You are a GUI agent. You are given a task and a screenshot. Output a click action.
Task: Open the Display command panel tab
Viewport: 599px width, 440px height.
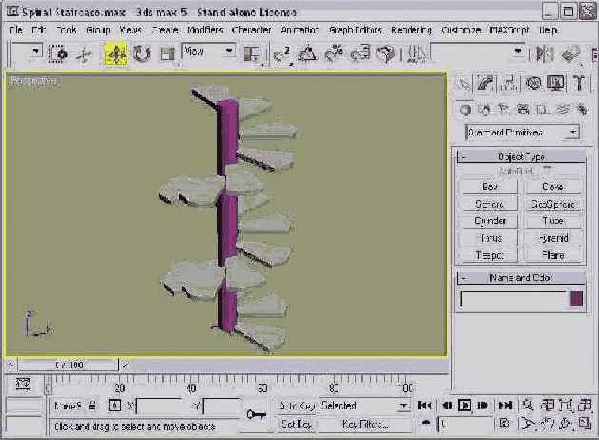[555, 83]
